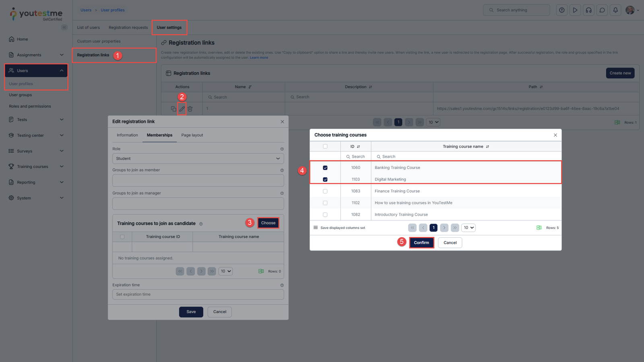Screen dimensions: 644x362
Task: Click the Set expiration time field
Action: coord(198,294)
